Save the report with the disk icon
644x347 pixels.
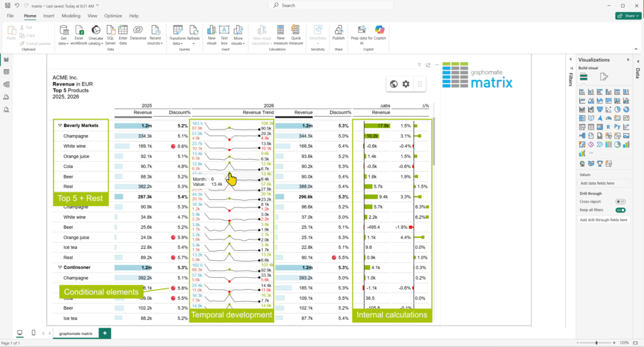pos(8,5)
